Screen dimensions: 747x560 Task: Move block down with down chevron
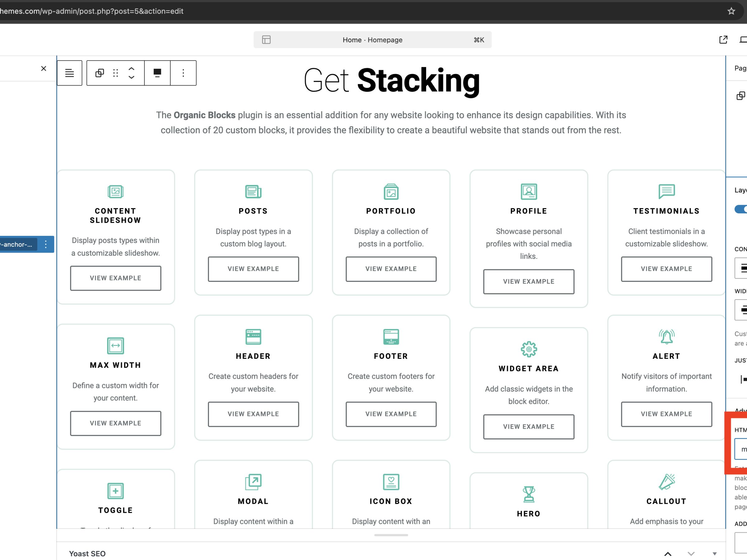click(x=131, y=77)
